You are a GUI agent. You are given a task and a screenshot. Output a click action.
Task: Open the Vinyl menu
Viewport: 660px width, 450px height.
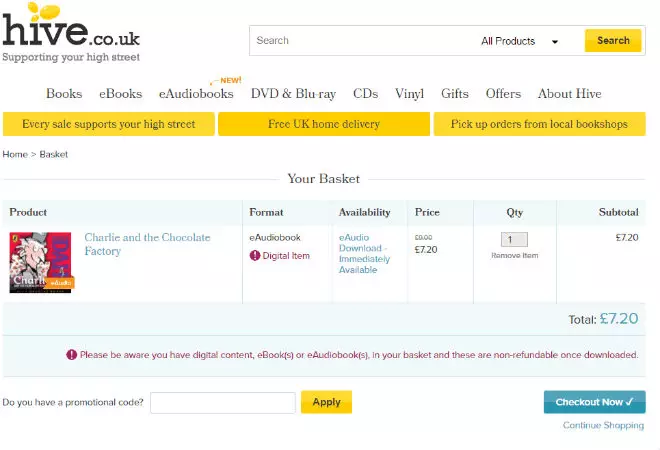pyautogui.click(x=409, y=93)
